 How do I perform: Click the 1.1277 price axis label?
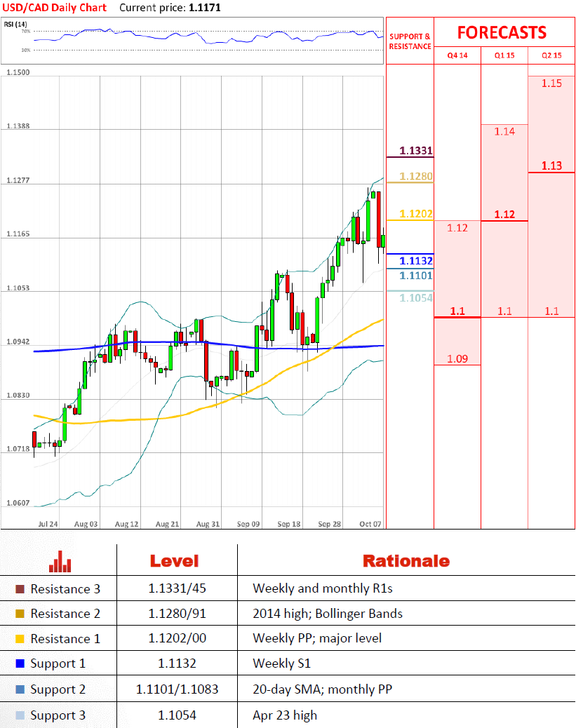tap(18, 180)
